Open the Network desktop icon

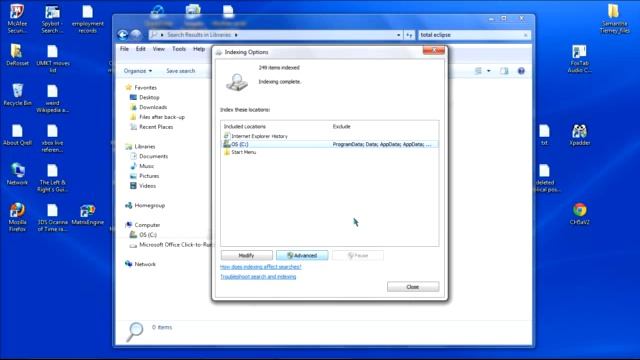click(x=17, y=174)
